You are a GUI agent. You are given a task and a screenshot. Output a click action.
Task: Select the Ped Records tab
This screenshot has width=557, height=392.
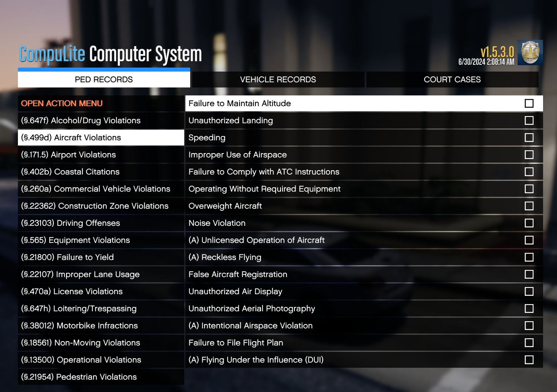[104, 80]
